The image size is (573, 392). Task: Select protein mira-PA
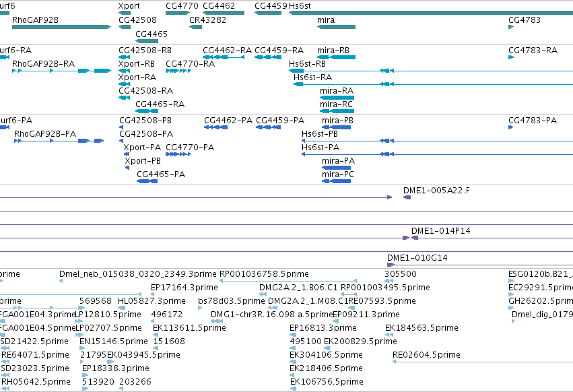click(x=336, y=168)
